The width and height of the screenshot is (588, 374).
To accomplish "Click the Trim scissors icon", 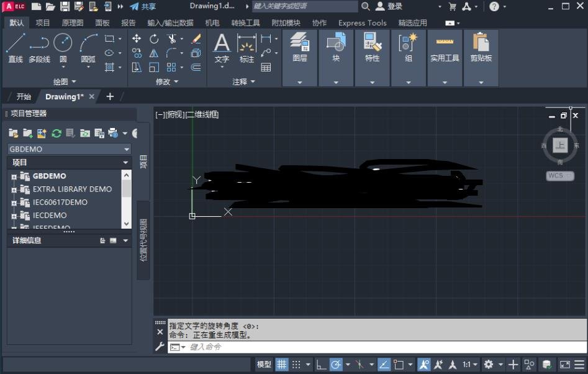I will pos(171,39).
